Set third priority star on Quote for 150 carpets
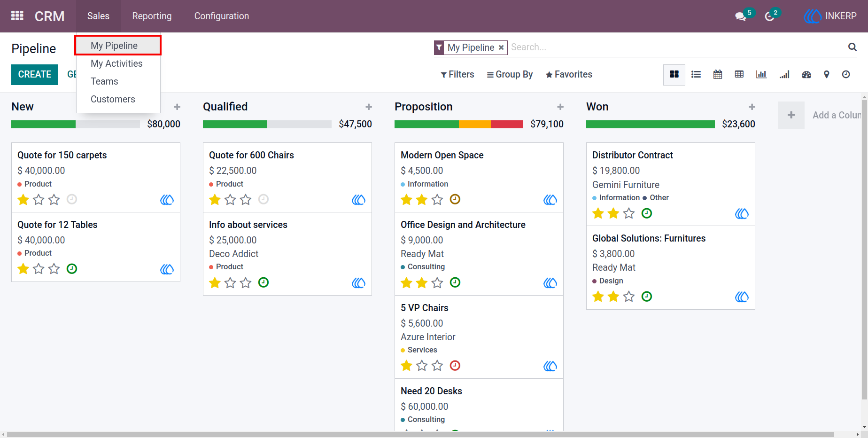The width and height of the screenshot is (868, 438). [x=54, y=200]
